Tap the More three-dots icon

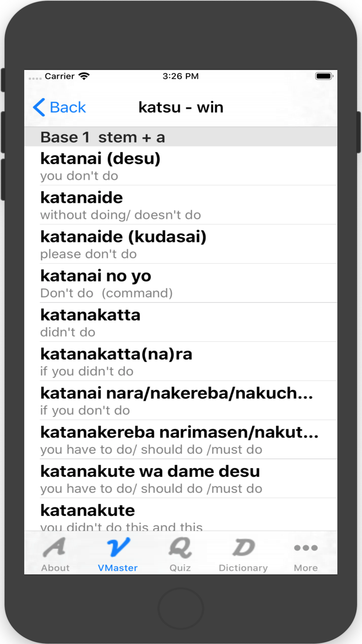pos(306,548)
